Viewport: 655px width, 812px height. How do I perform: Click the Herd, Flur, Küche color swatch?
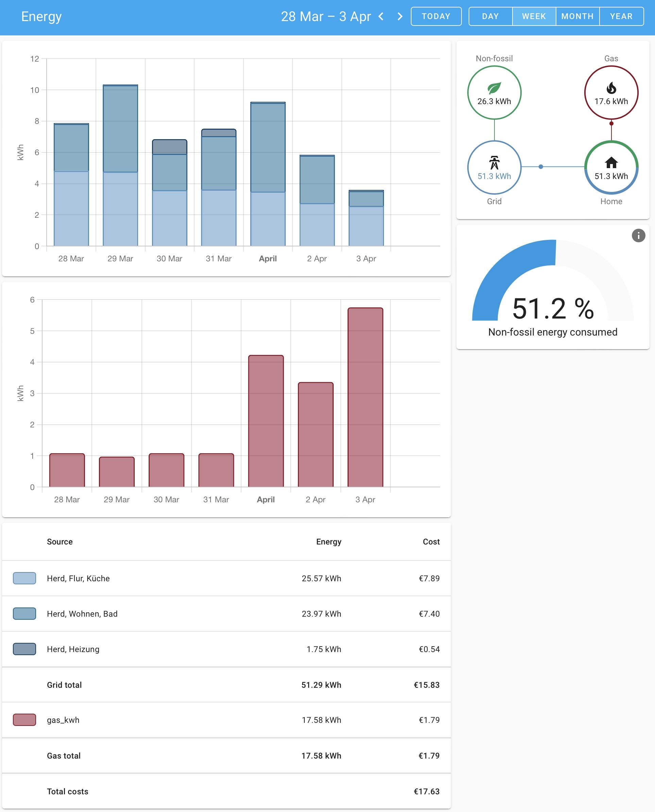click(x=24, y=578)
